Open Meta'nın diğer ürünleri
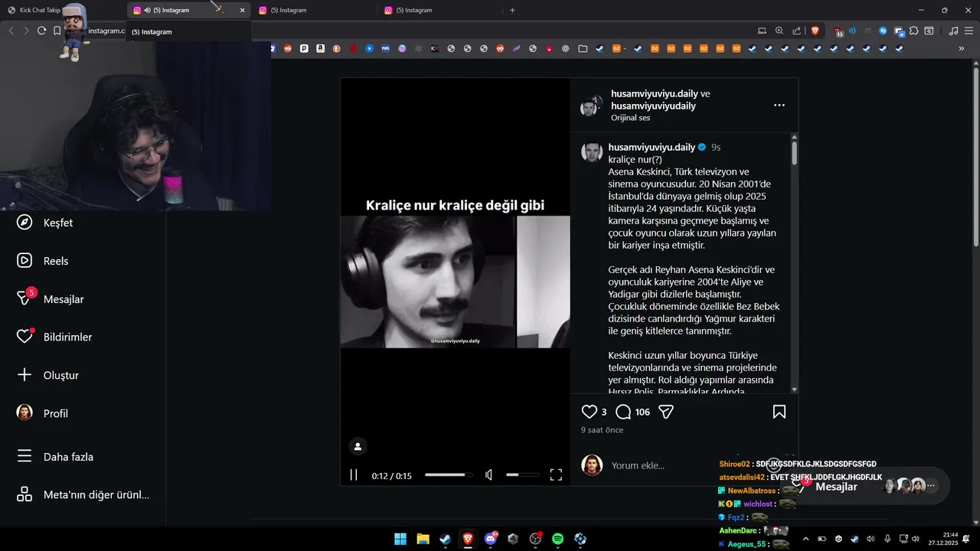The height and width of the screenshot is (551, 980). click(x=83, y=494)
